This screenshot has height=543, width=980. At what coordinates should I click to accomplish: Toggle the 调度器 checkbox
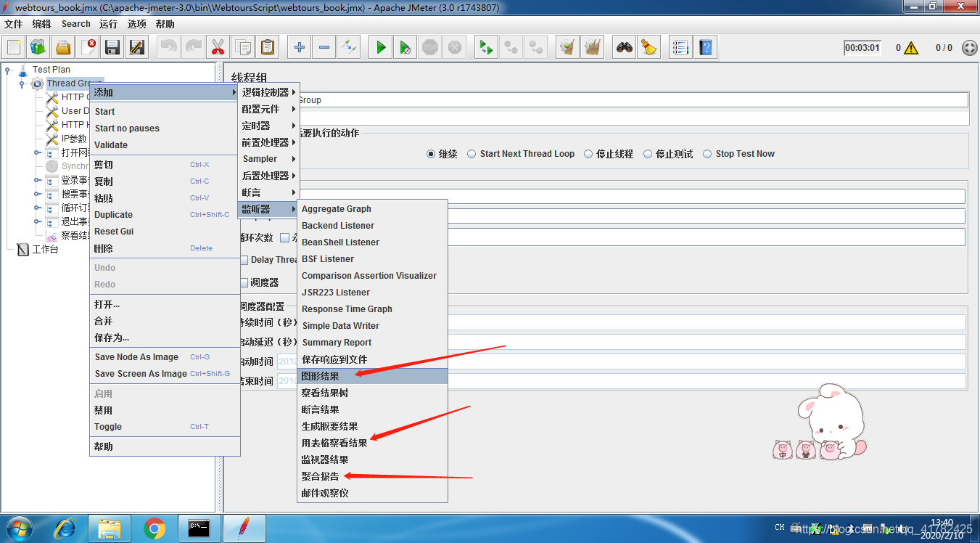tap(244, 282)
